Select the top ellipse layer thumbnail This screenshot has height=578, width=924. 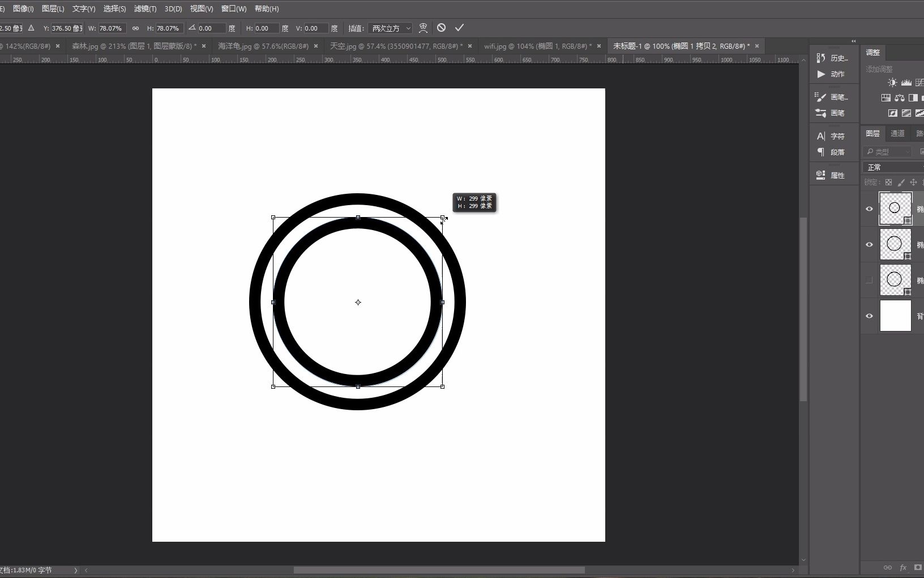pos(895,209)
